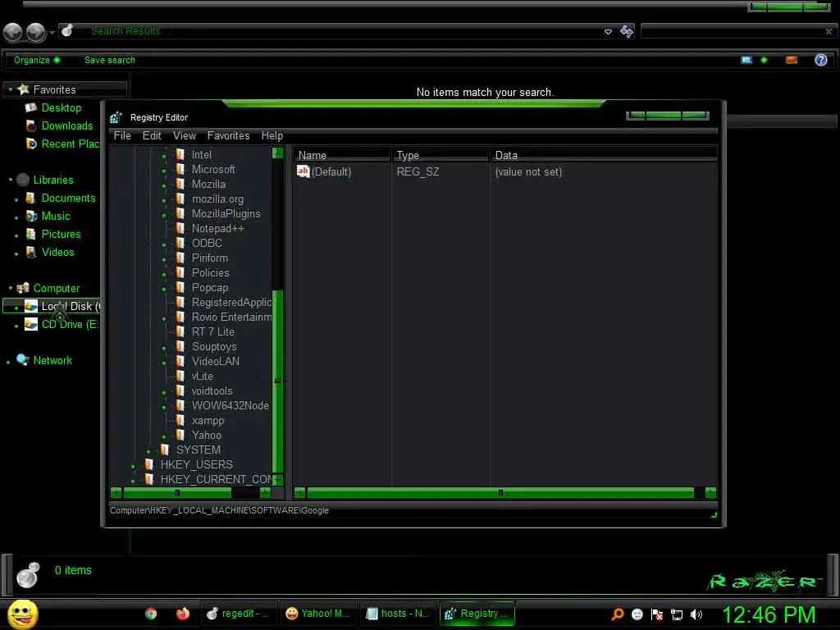The width and height of the screenshot is (840, 630).
Task: Open the Edit menu in Registry Editor
Action: [152, 135]
